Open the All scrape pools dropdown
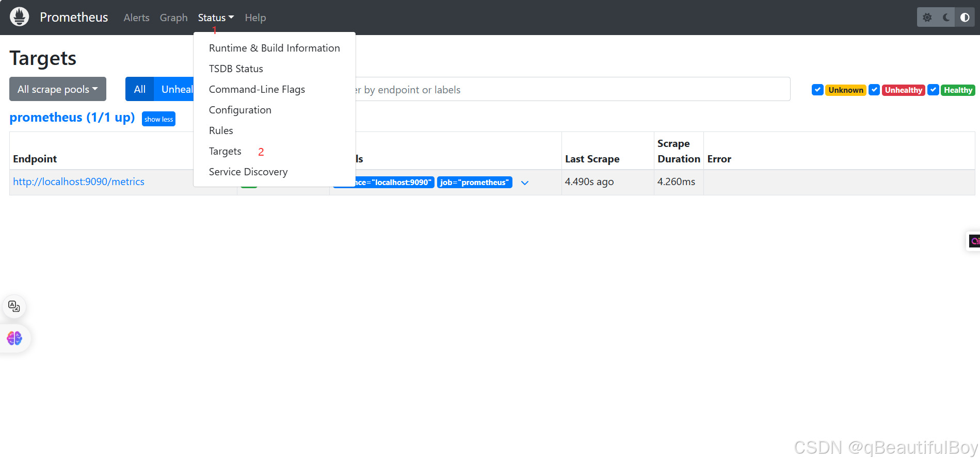Viewport: 980px width, 464px height. [x=58, y=89]
